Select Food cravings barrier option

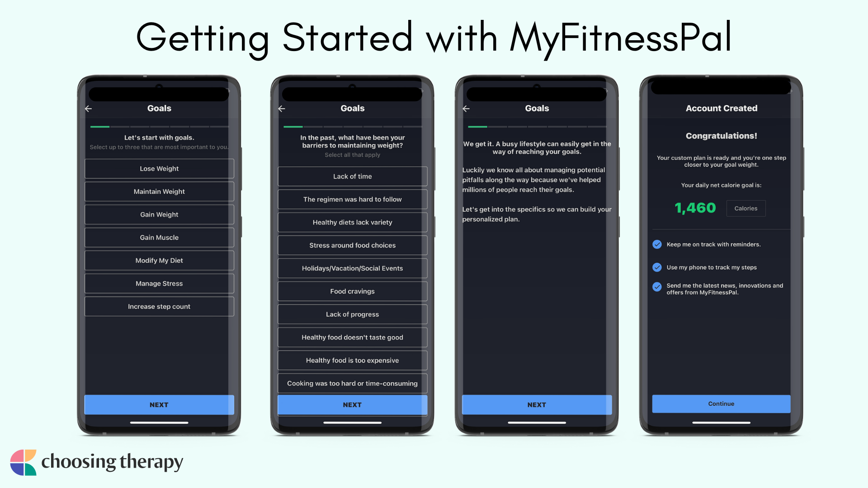click(352, 291)
